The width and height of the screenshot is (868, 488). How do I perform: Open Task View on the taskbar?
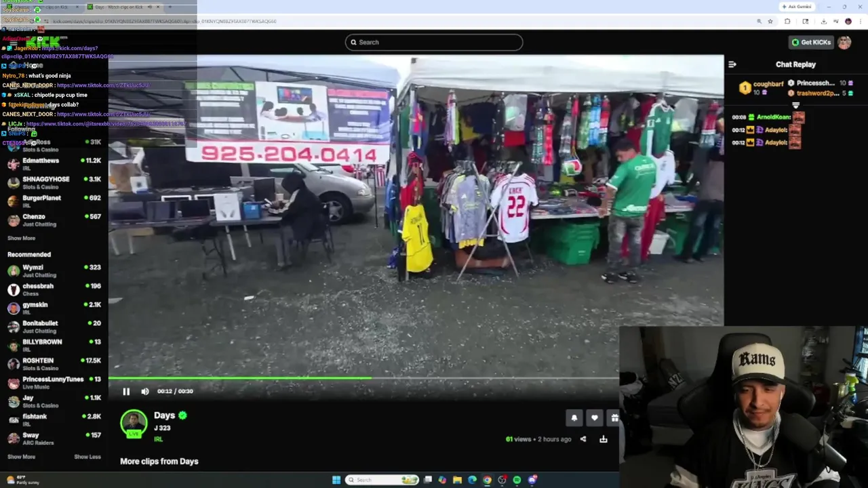428,480
